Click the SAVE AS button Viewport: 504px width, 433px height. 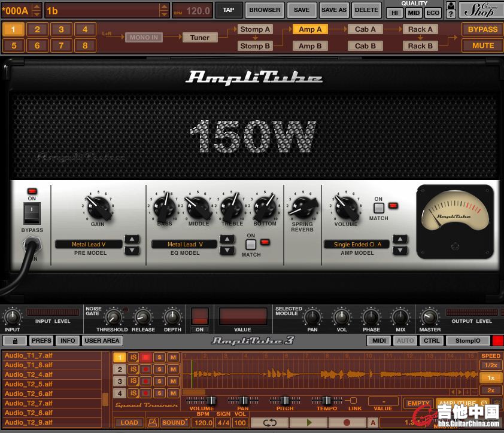333,10
